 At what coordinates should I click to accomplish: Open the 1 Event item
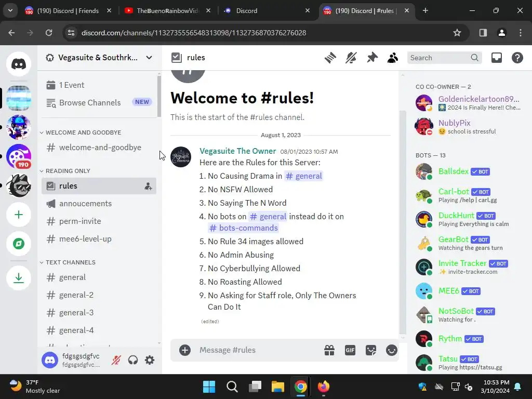pos(99,85)
